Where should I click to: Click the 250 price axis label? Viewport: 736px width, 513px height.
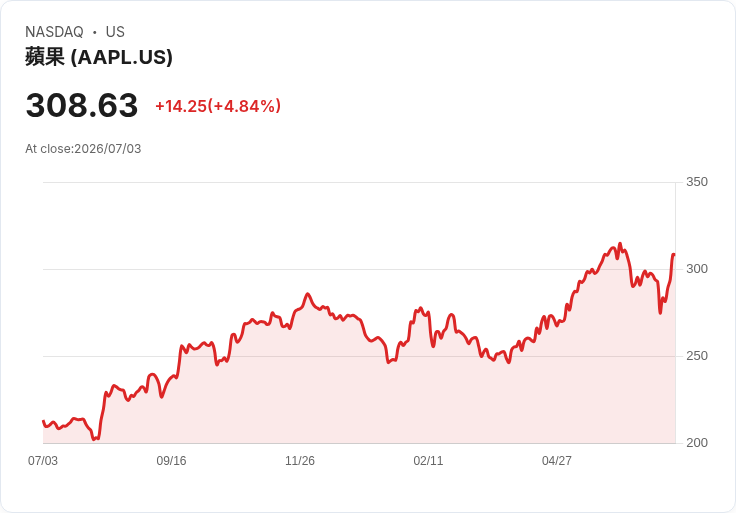697,356
